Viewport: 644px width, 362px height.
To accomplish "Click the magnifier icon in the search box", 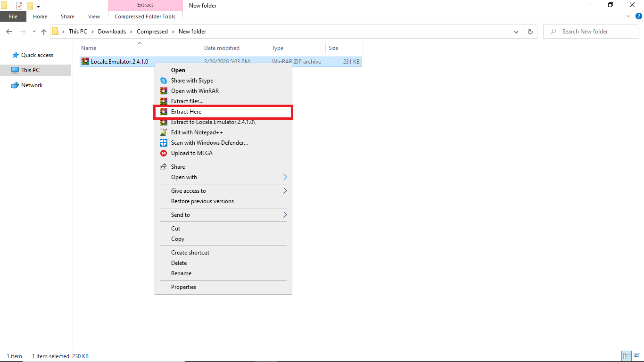I will coord(553,32).
